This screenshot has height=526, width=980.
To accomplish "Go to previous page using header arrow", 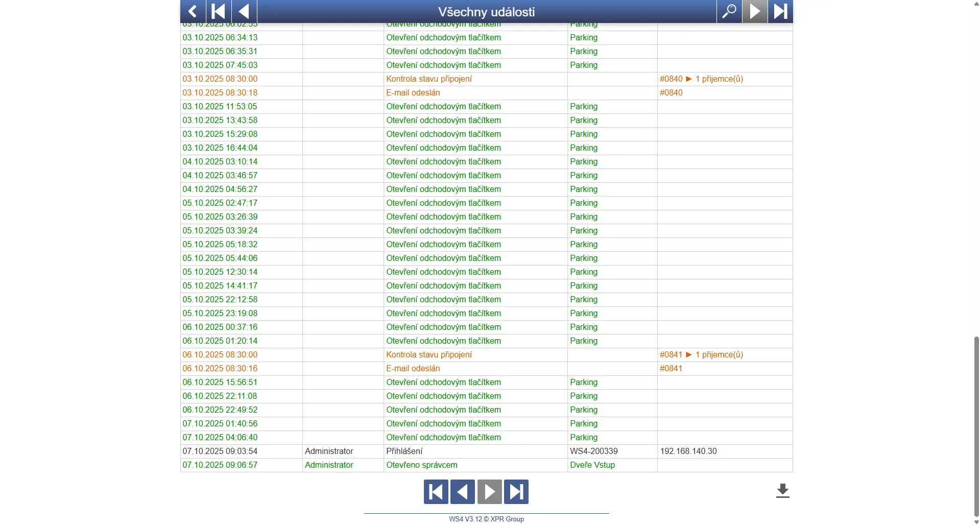I will (244, 11).
